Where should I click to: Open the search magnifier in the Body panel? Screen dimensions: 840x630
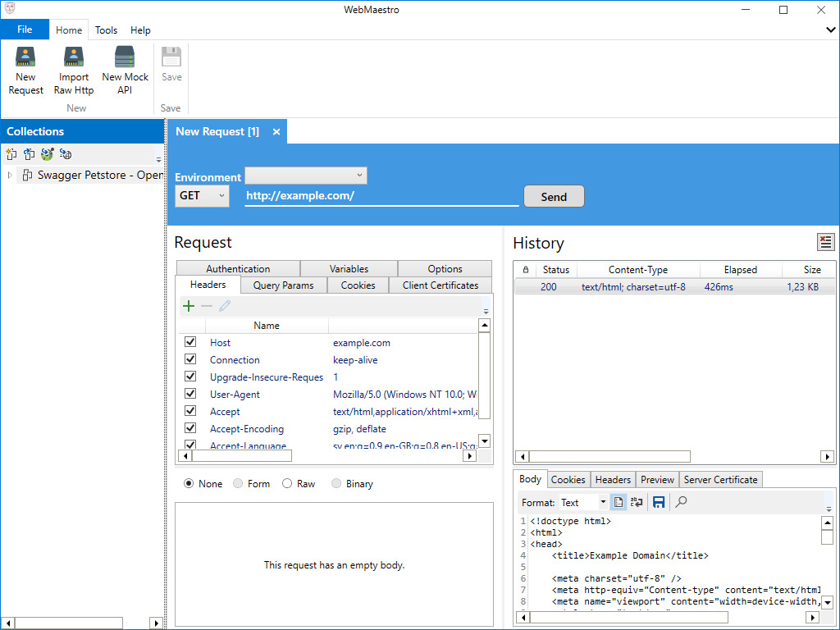(x=681, y=502)
